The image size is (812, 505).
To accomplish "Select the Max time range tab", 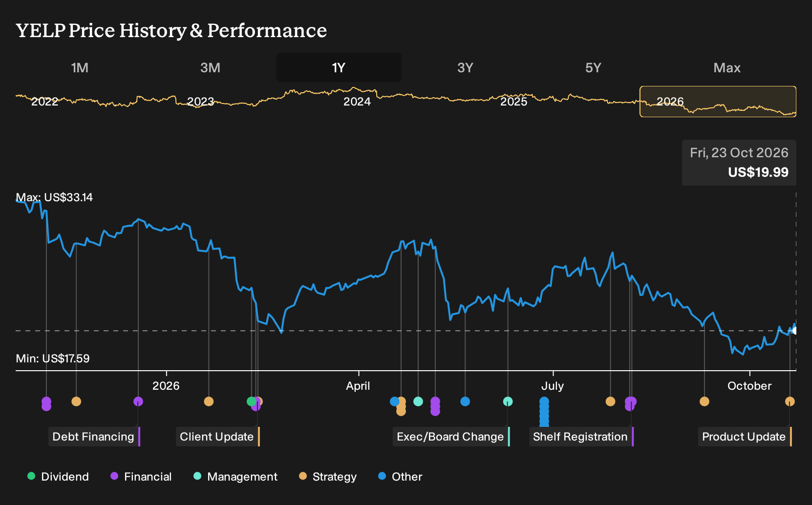I will 727,68.
